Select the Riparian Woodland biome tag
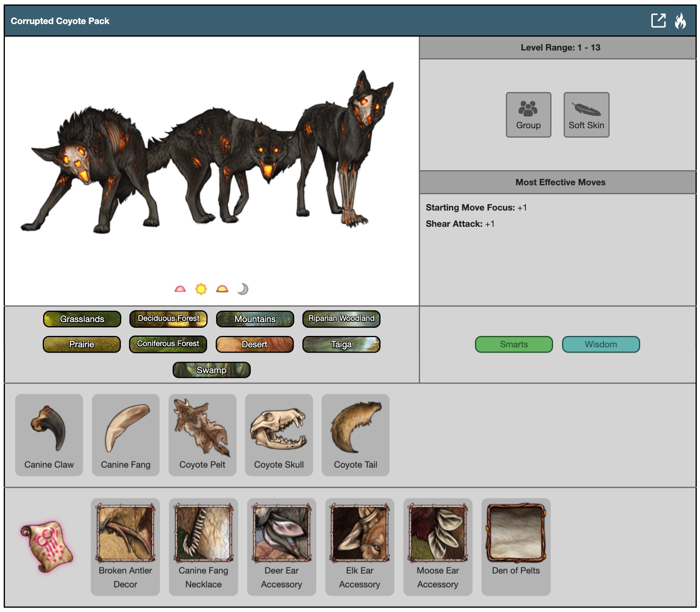The width and height of the screenshot is (700, 612). pos(341,319)
